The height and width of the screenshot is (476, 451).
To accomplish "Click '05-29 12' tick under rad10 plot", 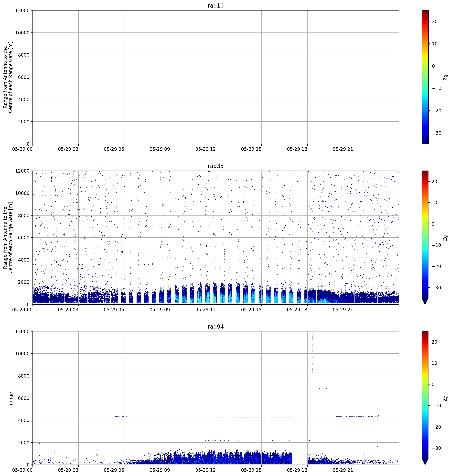I will click(205, 149).
